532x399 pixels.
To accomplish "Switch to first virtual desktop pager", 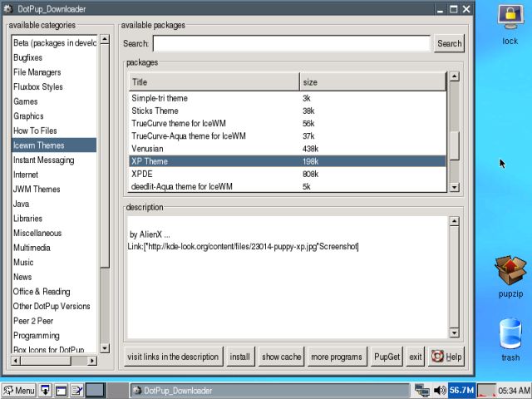I will click(x=95, y=390).
